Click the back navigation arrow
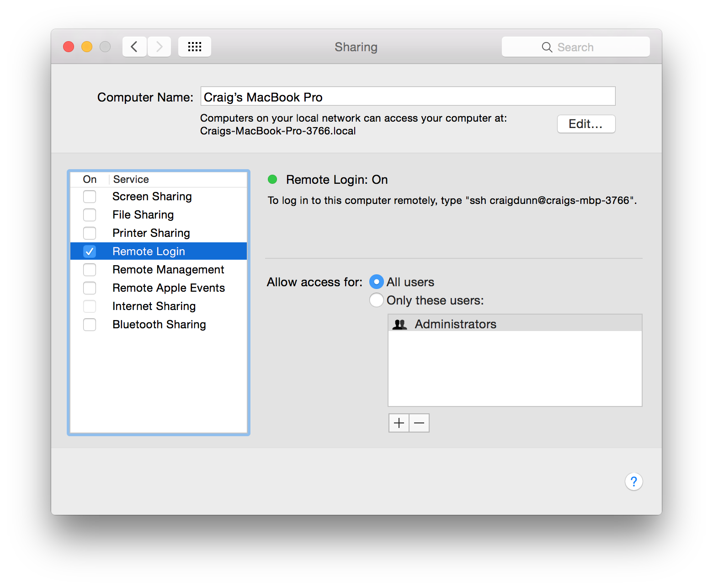 point(134,46)
